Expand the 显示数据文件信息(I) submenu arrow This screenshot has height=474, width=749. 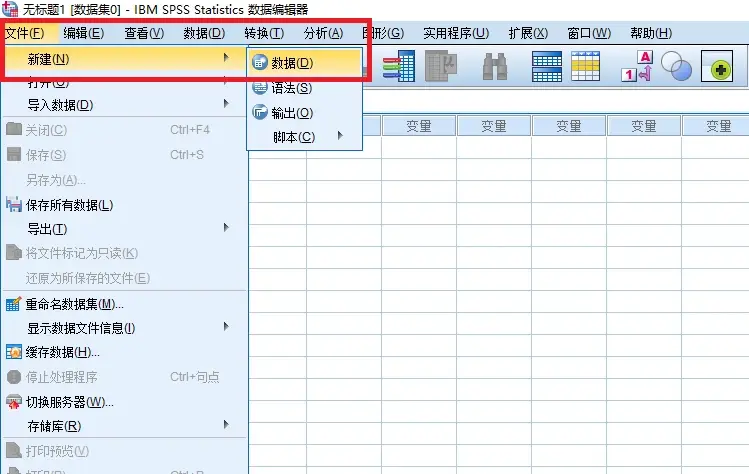coord(226,327)
